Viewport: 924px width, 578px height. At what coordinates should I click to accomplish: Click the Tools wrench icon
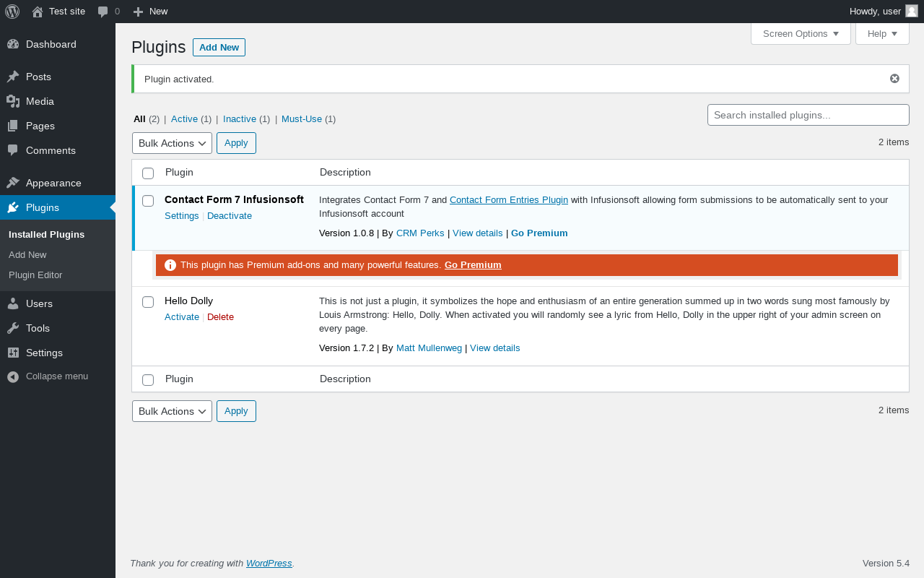pyautogui.click(x=13, y=328)
